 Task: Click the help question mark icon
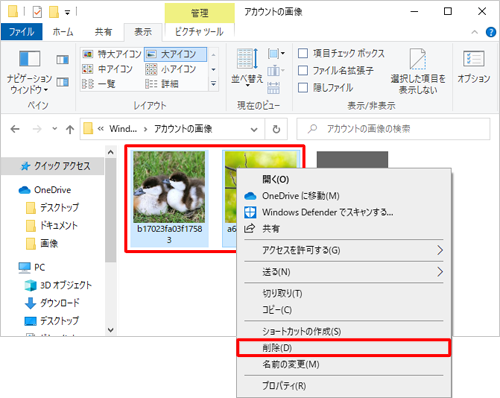coord(491,32)
